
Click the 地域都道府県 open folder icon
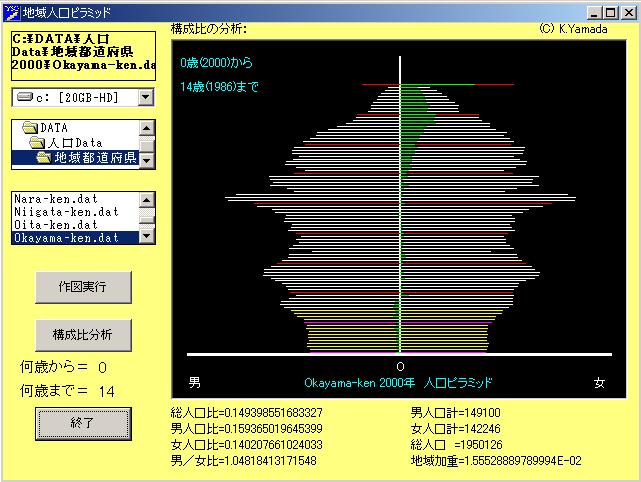click(45, 158)
